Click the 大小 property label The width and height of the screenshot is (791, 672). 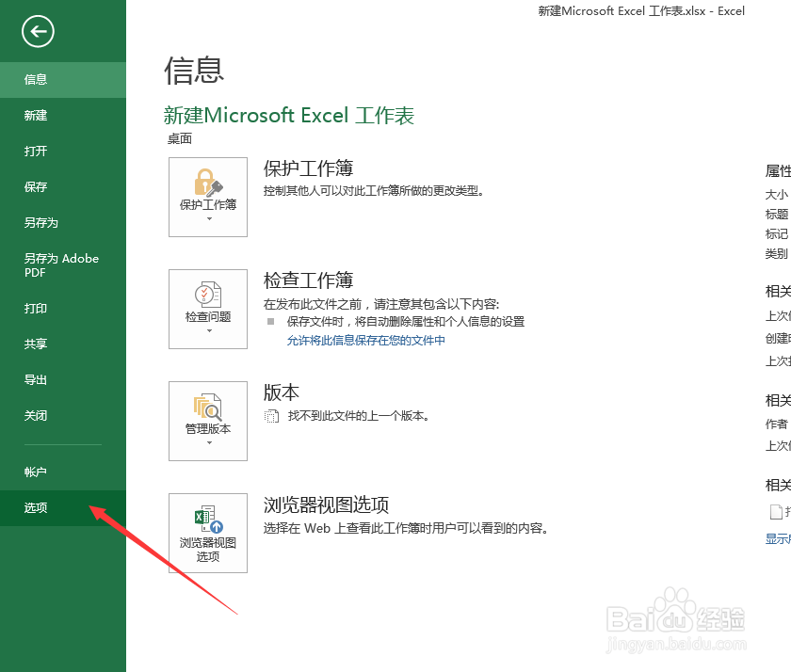click(x=777, y=195)
